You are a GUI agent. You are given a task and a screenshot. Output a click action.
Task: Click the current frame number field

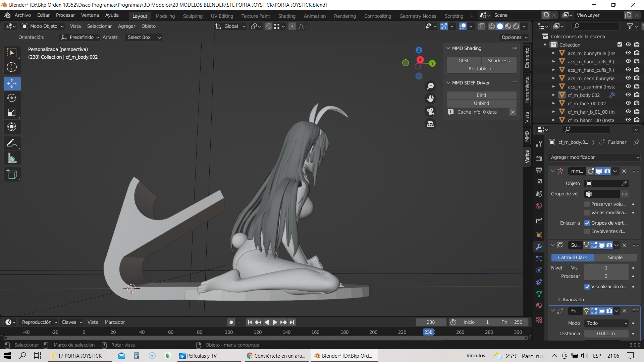coord(431,322)
